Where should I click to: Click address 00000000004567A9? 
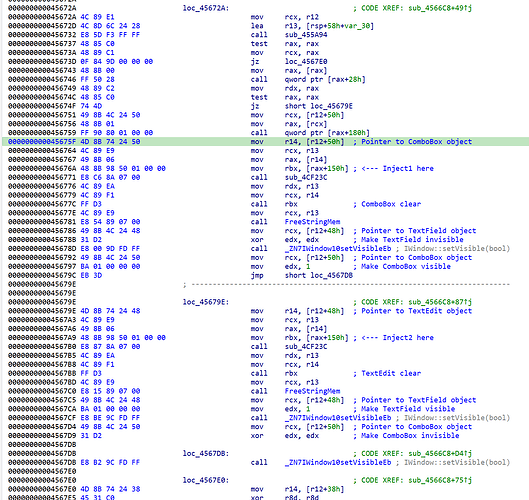[x=42, y=338]
